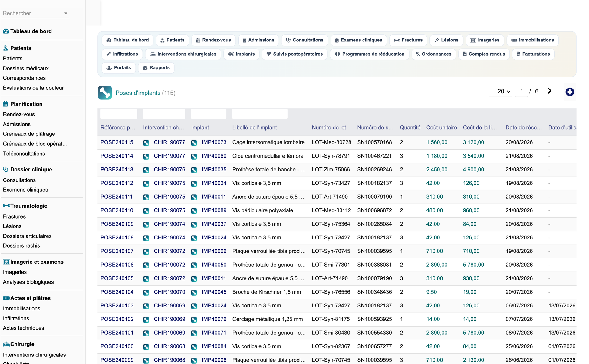This screenshot has height=364, width=589.
Task: Click the current page number field
Action: point(522,91)
